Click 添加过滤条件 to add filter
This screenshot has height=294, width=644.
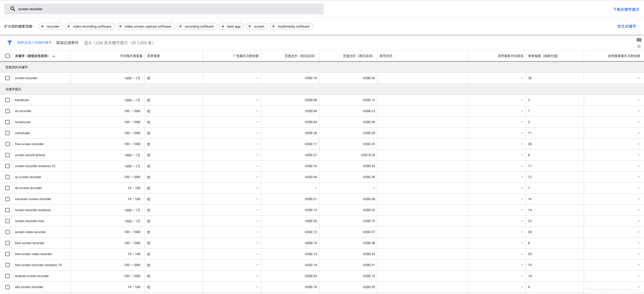pos(67,43)
